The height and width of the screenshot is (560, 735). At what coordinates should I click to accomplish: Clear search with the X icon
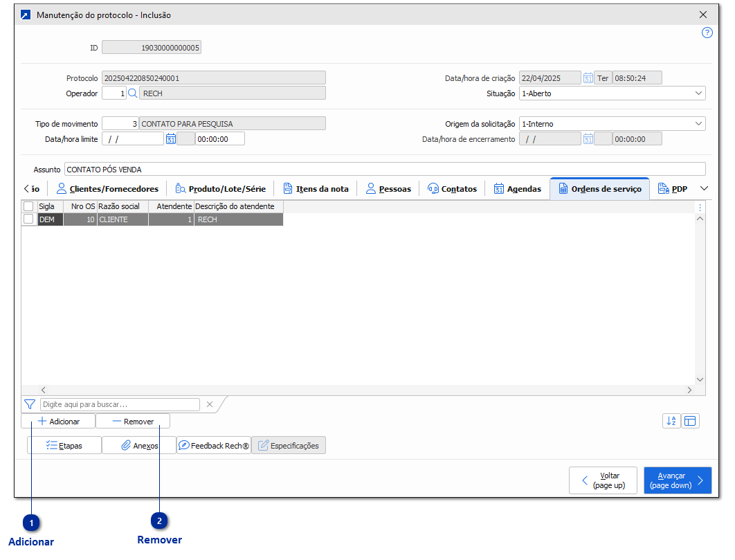[210, 404]
